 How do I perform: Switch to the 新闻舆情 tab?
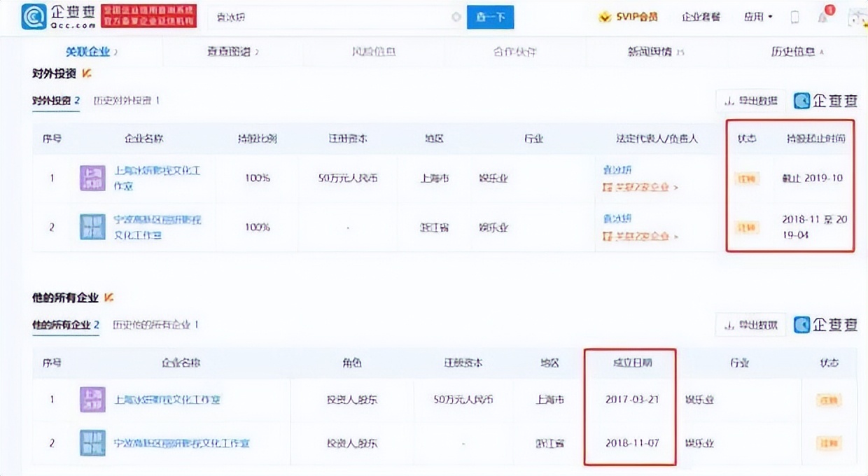(652, 50)
